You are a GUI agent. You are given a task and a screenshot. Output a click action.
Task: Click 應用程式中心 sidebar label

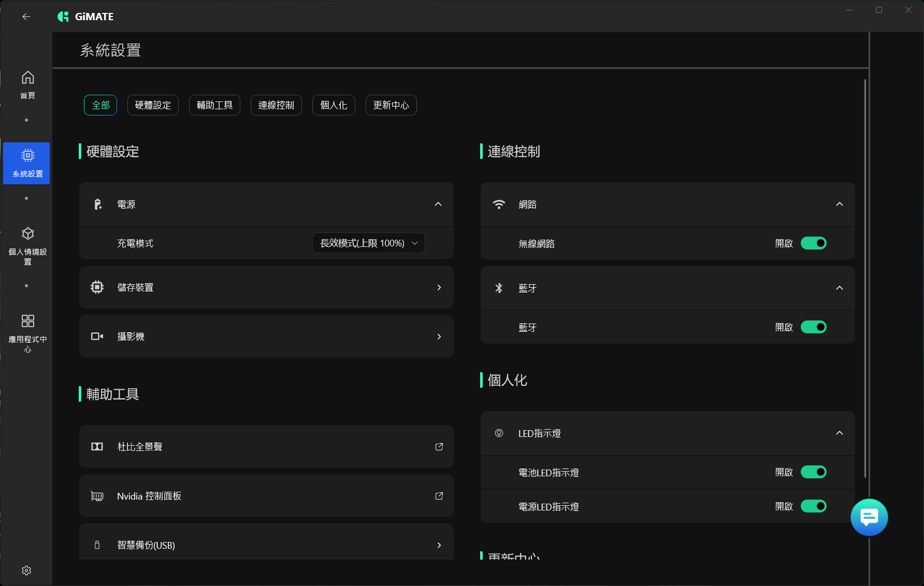(28, 344)
